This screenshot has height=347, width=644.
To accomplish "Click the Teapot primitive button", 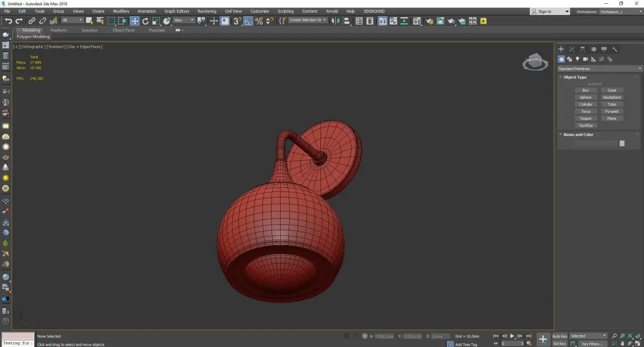I will [x=586, y=119].
